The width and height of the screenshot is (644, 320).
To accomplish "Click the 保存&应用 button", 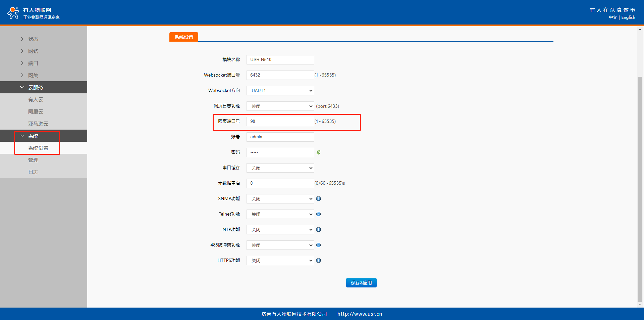I will point(361,283).
